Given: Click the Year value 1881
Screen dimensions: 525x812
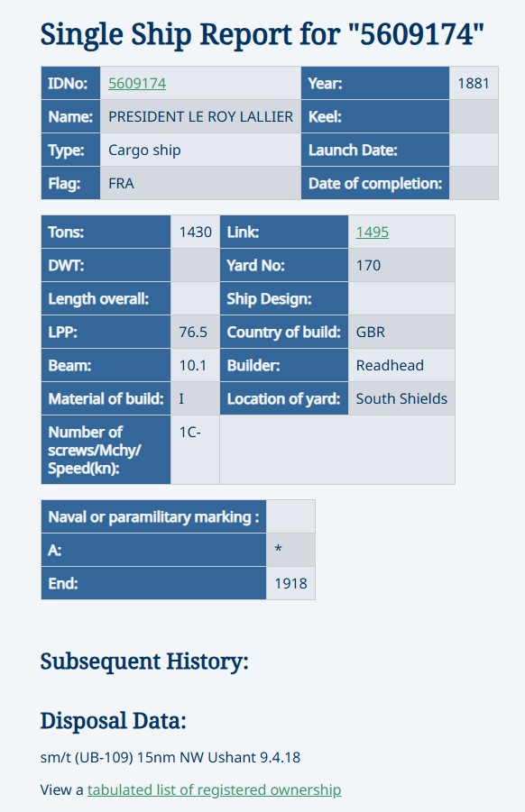Looking at the screenshot, I should point(474,84).
